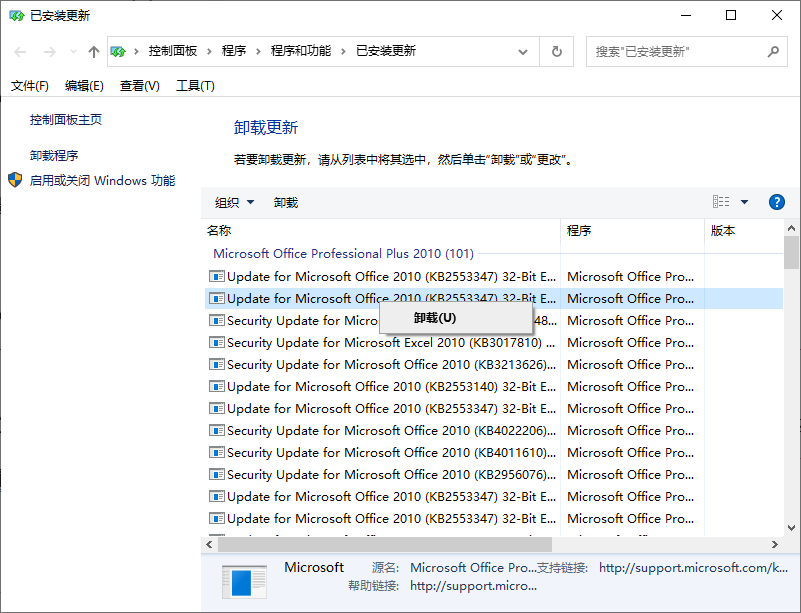Click the 程序 cell in the KB4011610 row
The width and height of the screenshot is (801, 613).
(630, 452)
